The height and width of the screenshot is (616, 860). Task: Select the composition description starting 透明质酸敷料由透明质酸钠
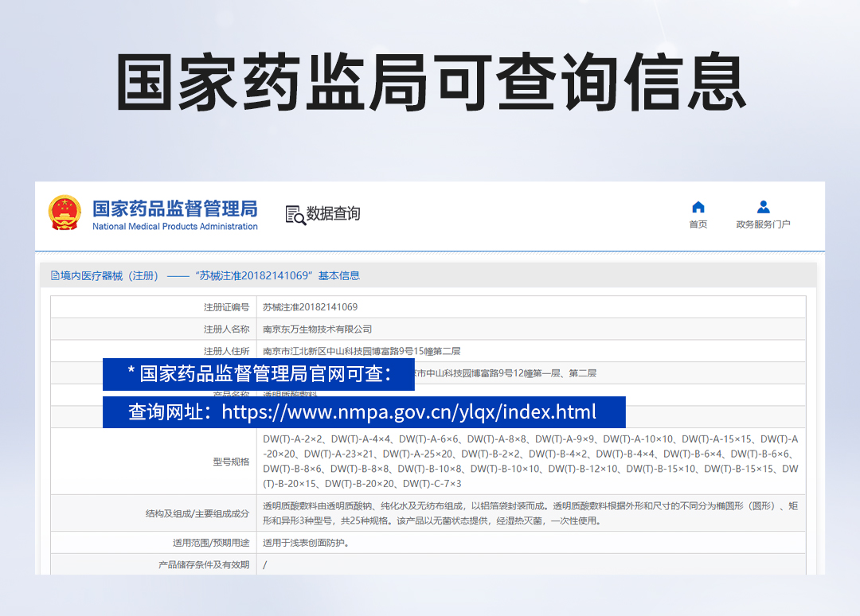tap(530, 513)
